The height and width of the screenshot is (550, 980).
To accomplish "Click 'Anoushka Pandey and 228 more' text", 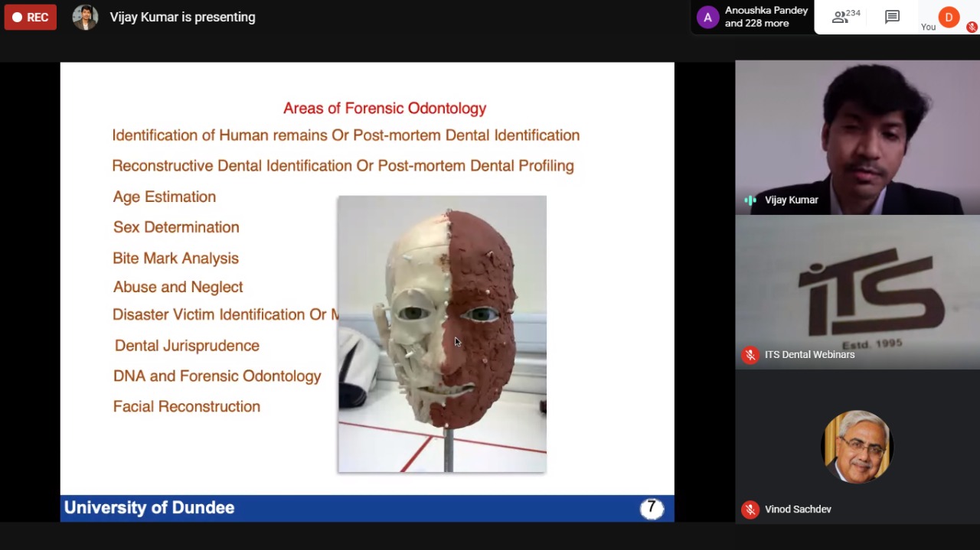I will coord(766,17).
